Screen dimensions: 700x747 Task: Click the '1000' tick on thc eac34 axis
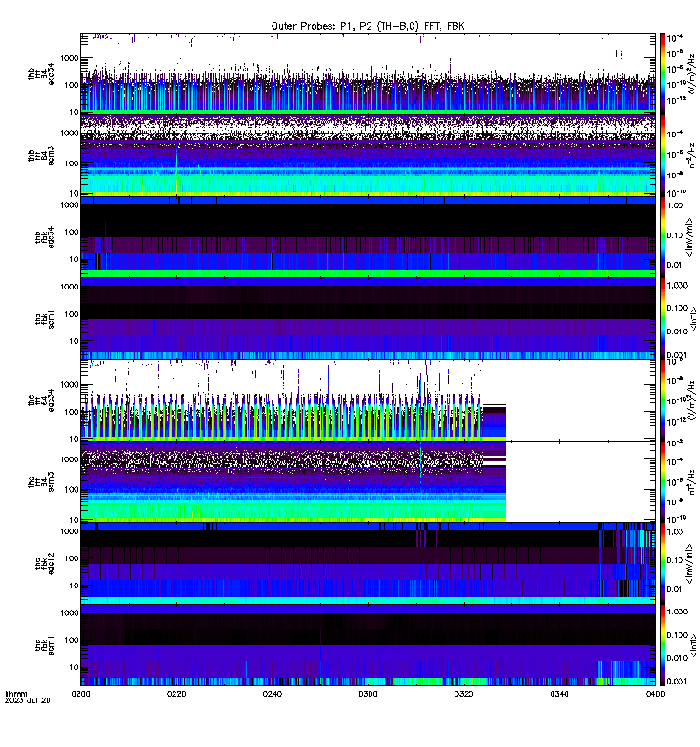[x=69, y=384]
